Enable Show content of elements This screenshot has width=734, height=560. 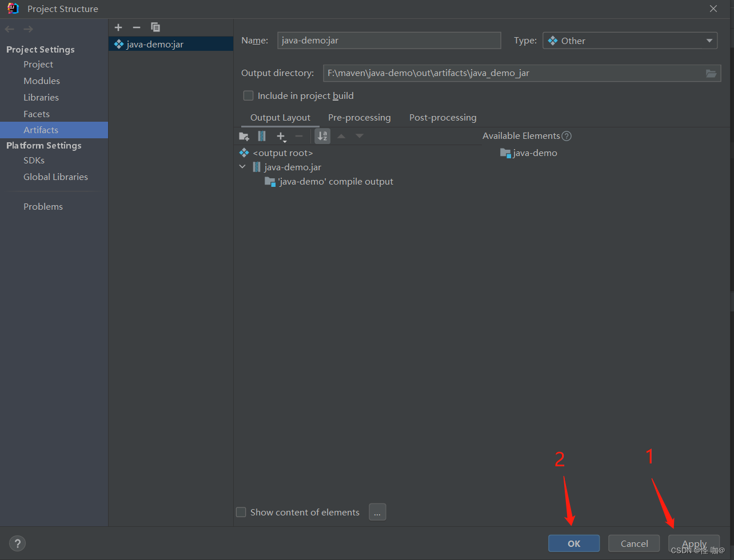pos(241,512)
